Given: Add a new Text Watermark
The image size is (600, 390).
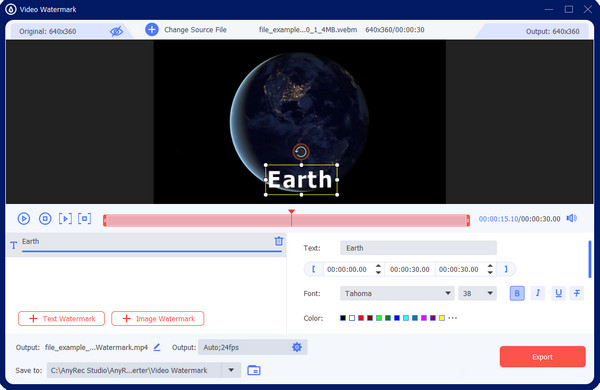Looking at the screenshot, I should 61,318.
